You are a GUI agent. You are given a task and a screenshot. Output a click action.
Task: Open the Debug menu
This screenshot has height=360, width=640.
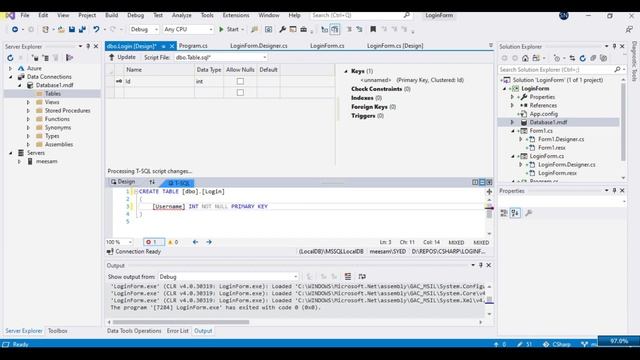(136, 15)
